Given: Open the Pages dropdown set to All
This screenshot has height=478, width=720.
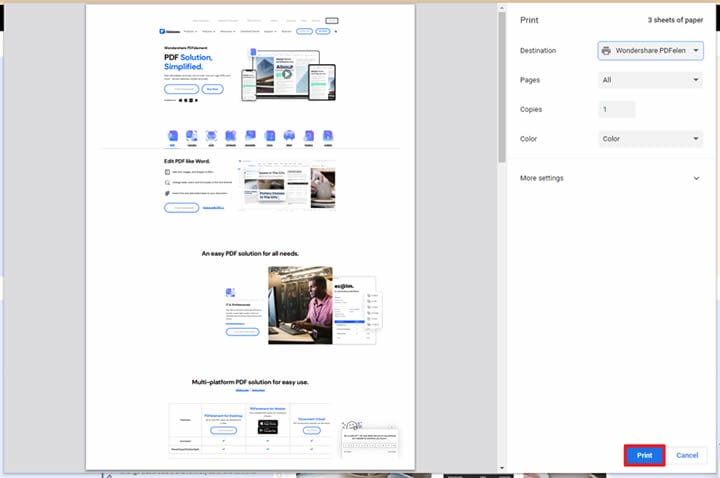Looking at the screenshot, I should (x=650, y=80).
